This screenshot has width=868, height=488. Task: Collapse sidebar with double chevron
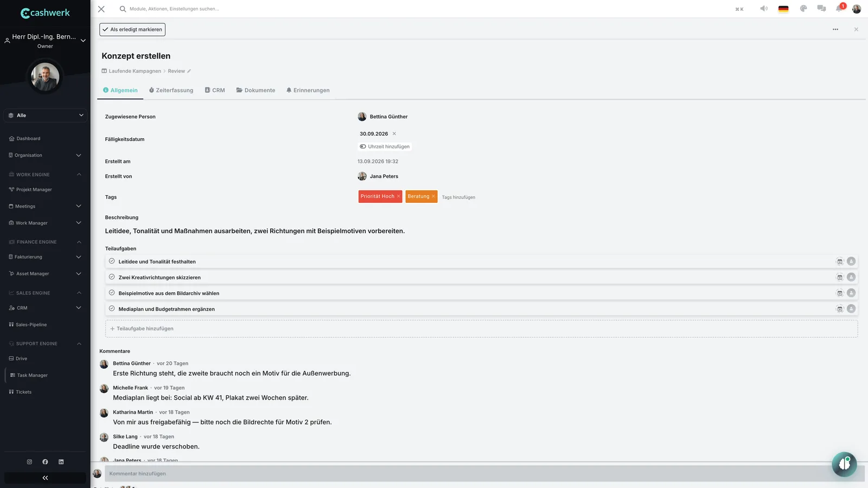point(45,478)
